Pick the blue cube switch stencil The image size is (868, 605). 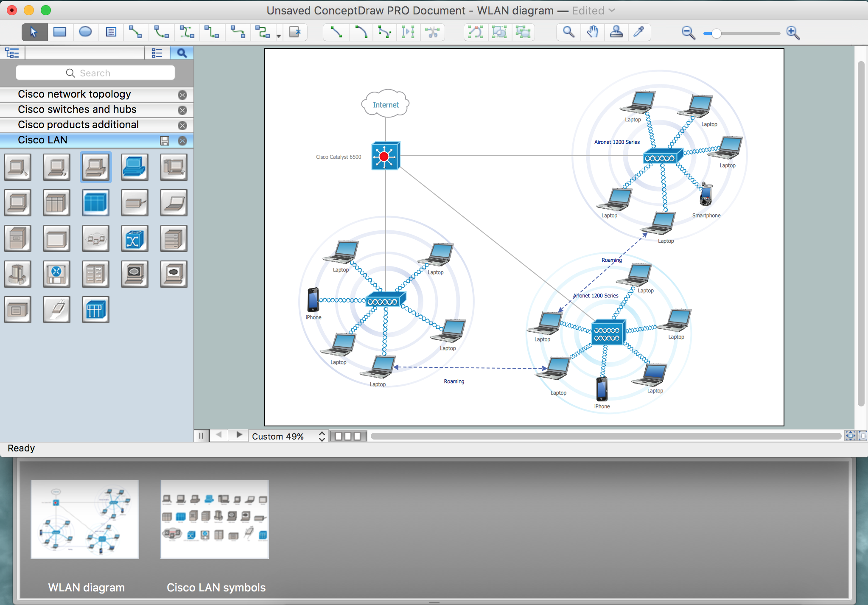96,203
